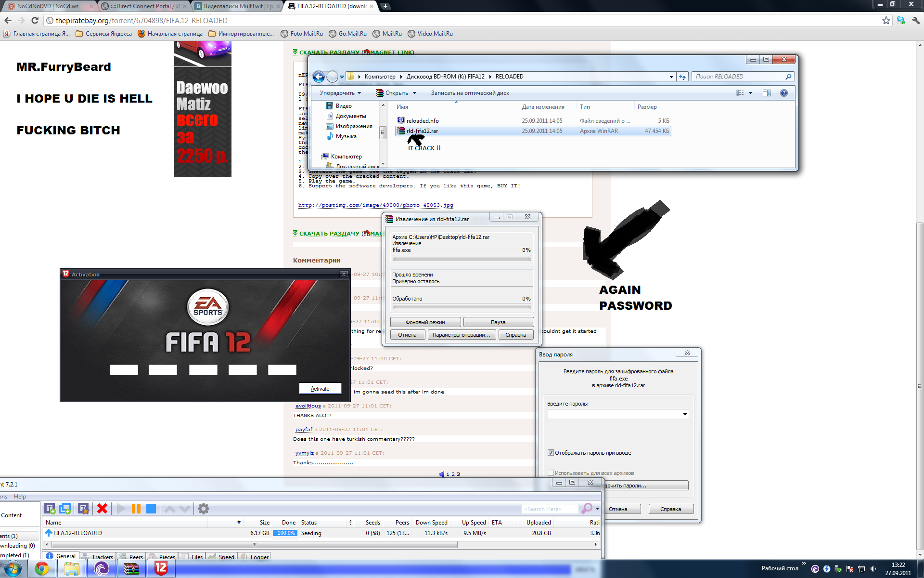Toggle the 'Отображать пароль при вводе' checkbox
Screen dimensions: 924x578
[551, 453]
